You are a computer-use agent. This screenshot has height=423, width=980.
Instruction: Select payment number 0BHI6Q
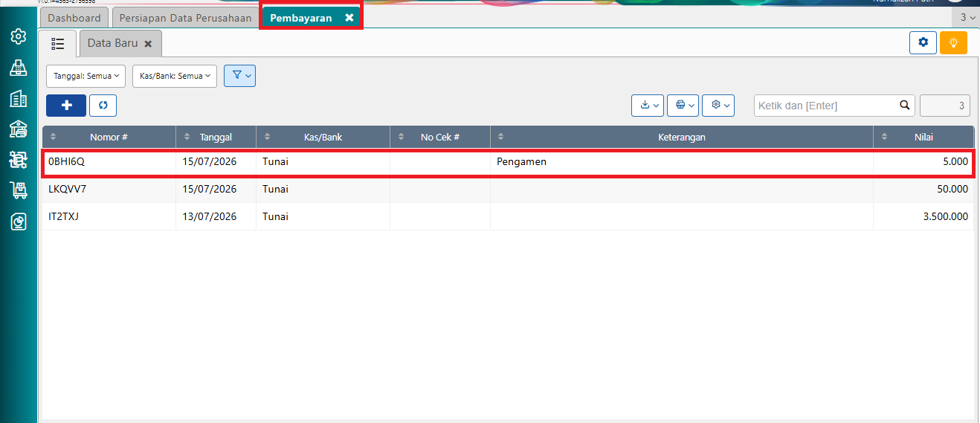click(66, 161)
